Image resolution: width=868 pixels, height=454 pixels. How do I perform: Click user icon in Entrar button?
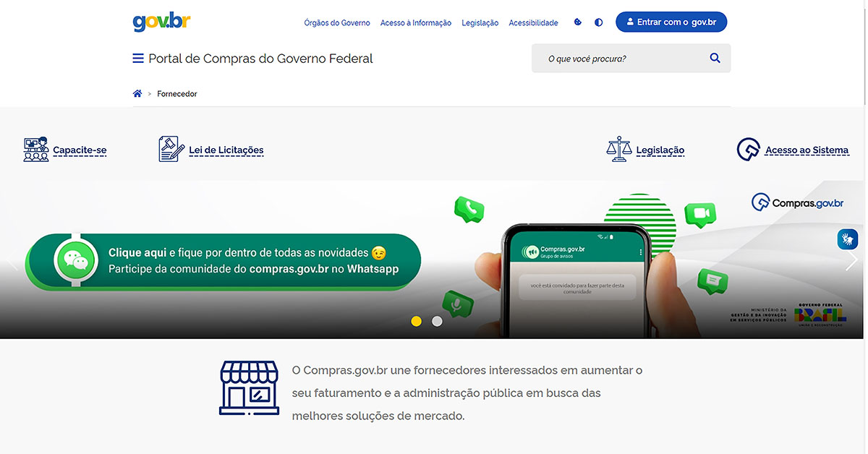pos(630,22)
